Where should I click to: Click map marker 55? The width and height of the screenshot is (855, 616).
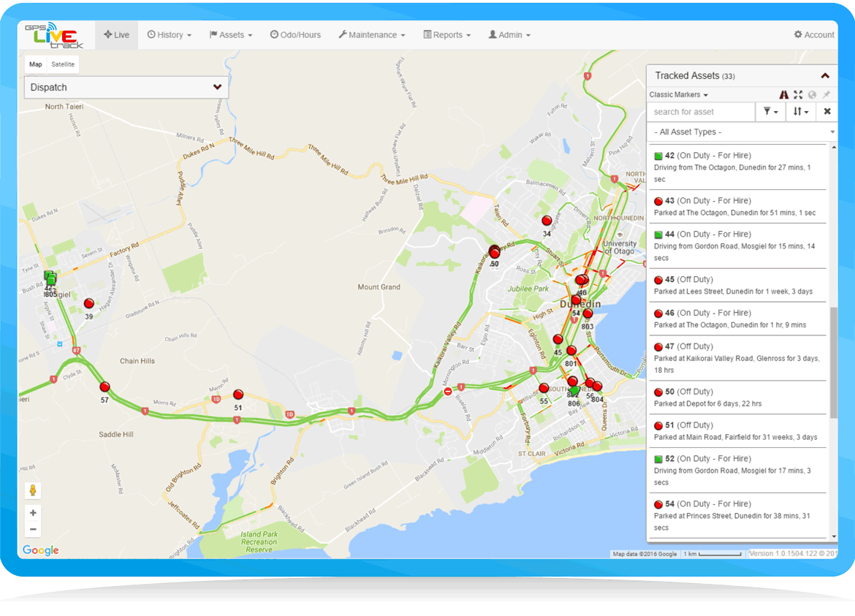[544, 388]
